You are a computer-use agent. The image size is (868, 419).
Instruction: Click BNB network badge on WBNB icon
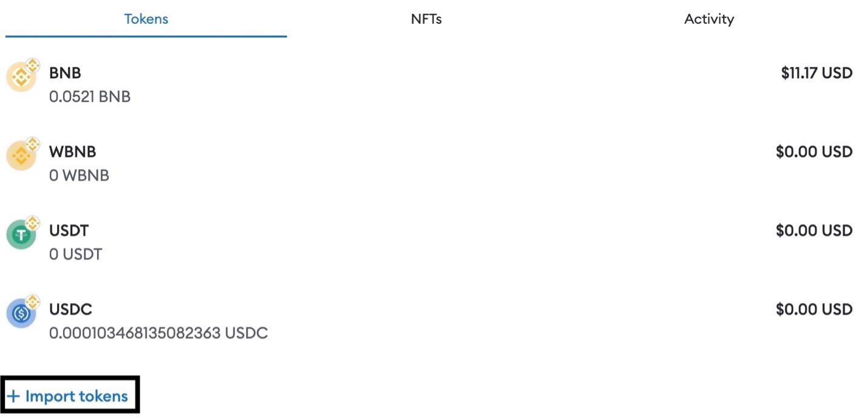coord(32,145)
